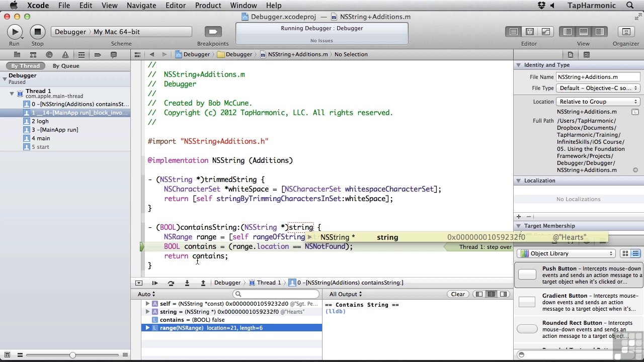The image size is (644, 362).
Task: Click the Debugger project jump bar item
Action: tap(192, 54)
